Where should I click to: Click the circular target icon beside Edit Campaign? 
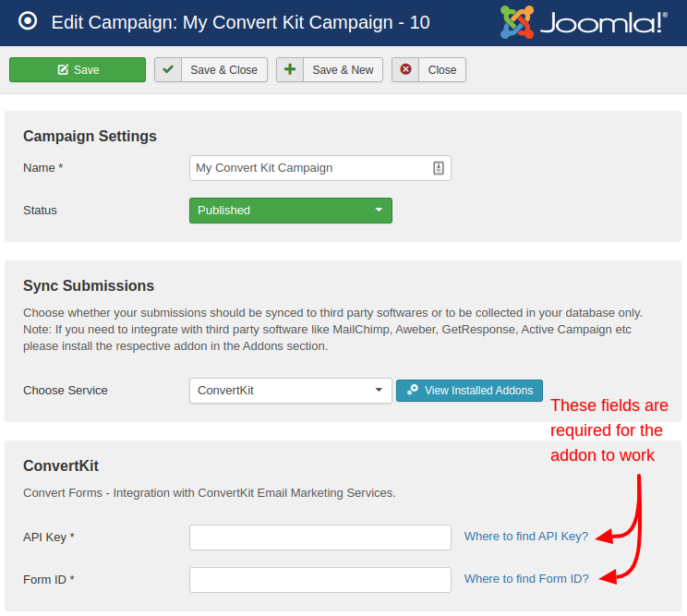coord(28,21)
